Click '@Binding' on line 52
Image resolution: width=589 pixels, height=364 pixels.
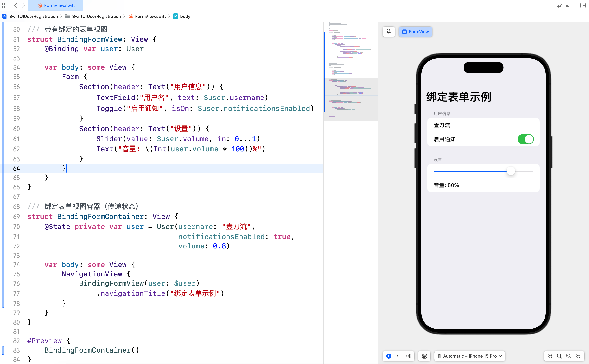62,49
